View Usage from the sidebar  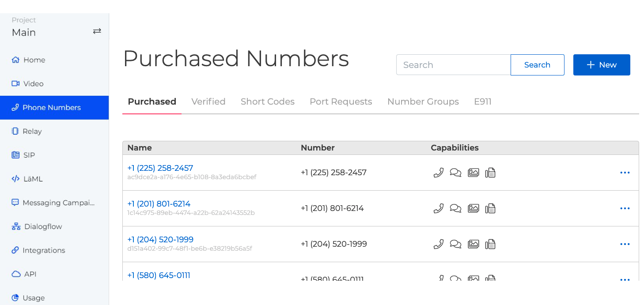tap(33, 298)
